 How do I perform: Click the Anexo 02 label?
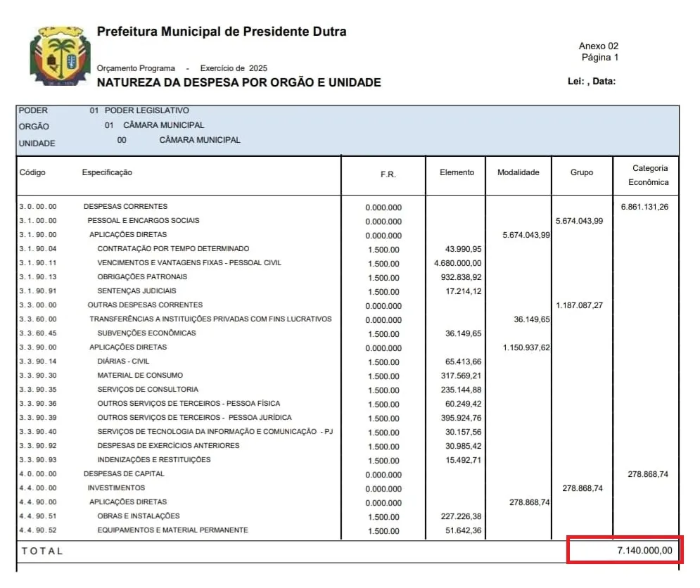point(598,46)
